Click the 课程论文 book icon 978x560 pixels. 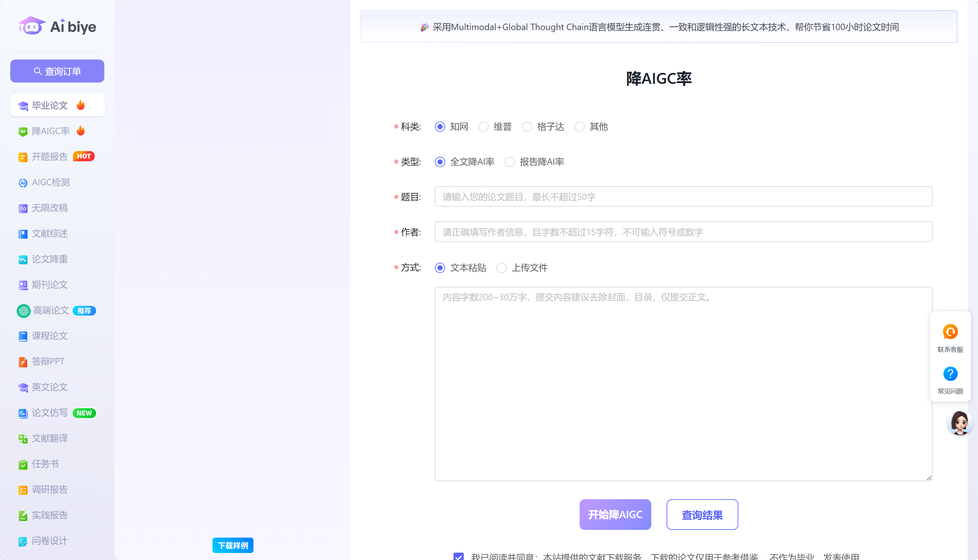pyautogui.click(x=23, y=336)
